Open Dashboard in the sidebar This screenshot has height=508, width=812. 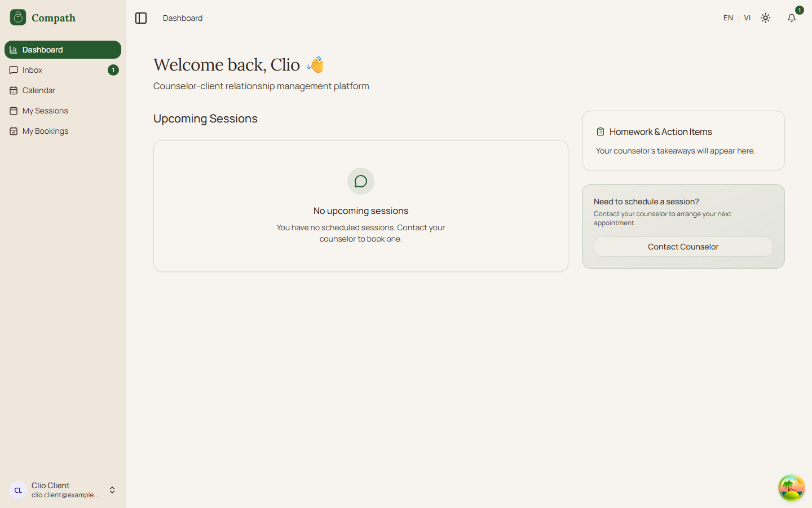pyautogui.click(x=63, y=50)
